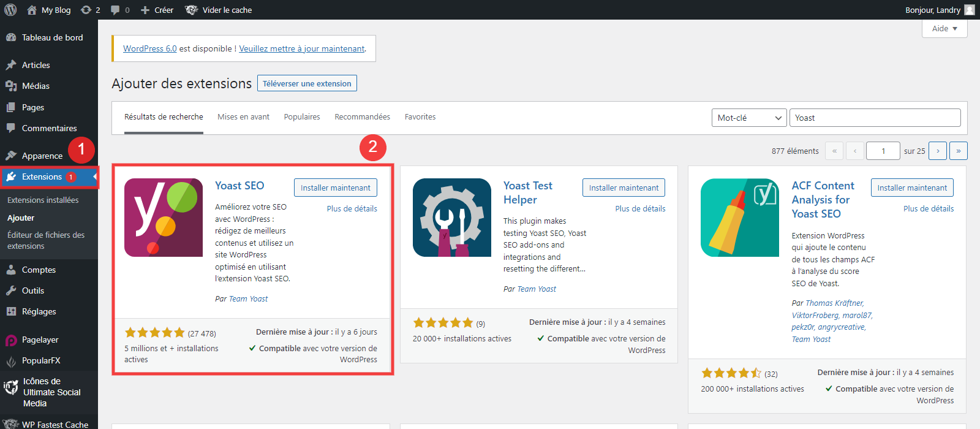Image resolution: width=980 pixels, height=429 pixels.
Task: Install ACF Content Analysis for Yoast SEO
Action: pyautogui.click(x=912, y=188)
